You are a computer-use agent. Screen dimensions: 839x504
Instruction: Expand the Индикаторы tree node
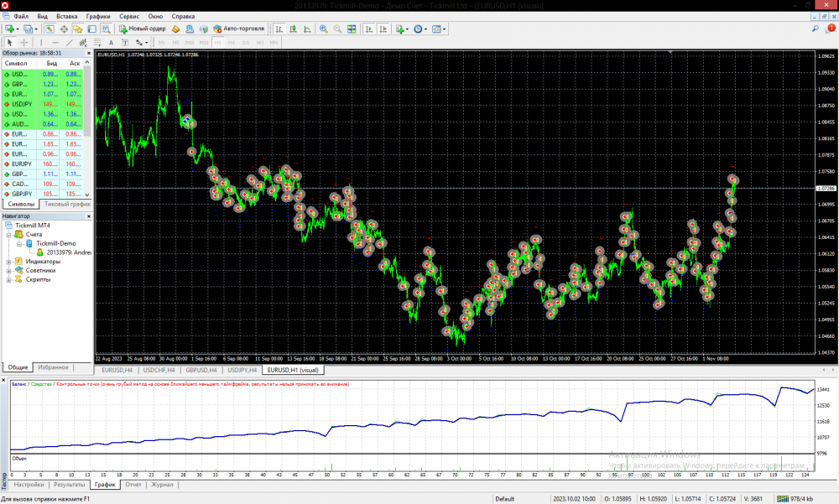pos(8,262)
